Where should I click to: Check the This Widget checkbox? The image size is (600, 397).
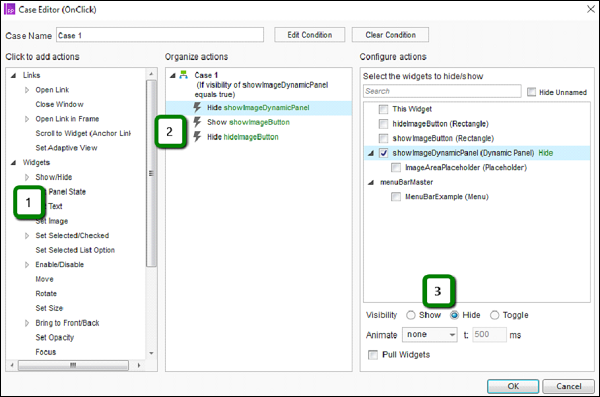(x=383, y=109)
